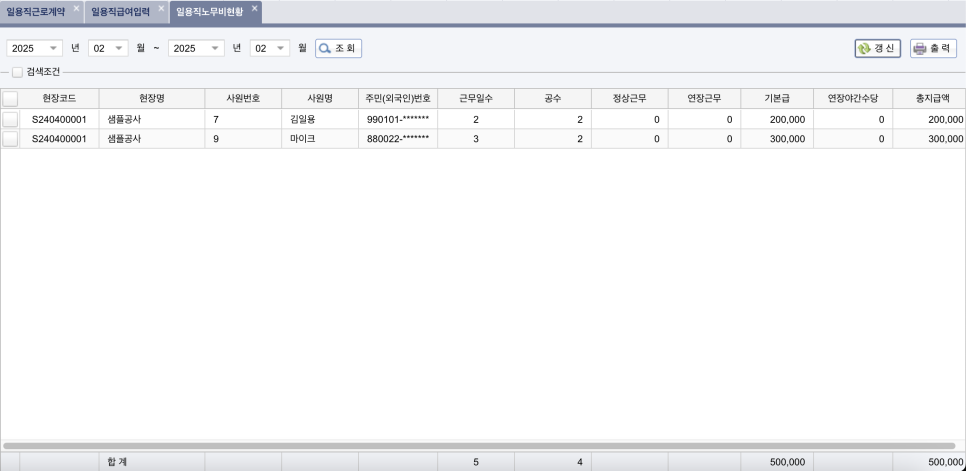Click the 총지급액 300,000 cell for 마이크
The width and height of the screenshot is (966, 471).
pos(929,139)
